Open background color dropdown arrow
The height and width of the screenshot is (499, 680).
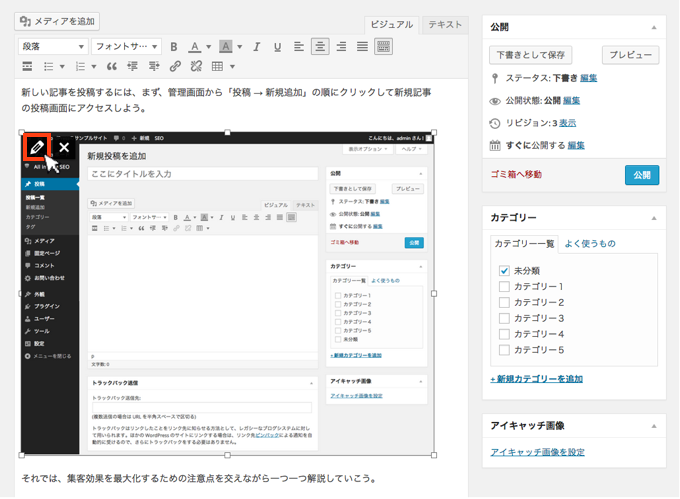[x=240, y=46]
